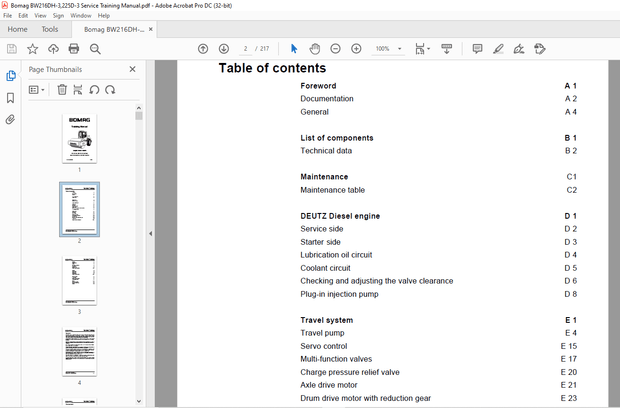
Task: Open the fit page options icon
Action: pyautogui.click(x=422, y=49)
